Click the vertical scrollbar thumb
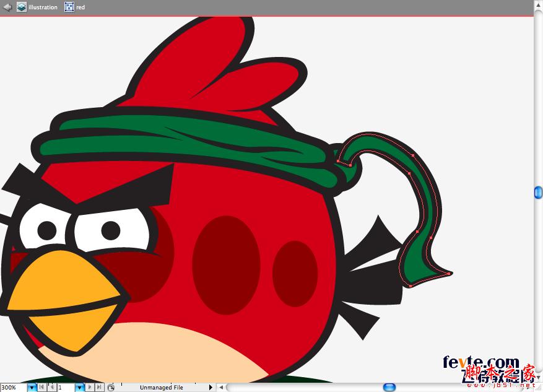The width and height of the screenshot is (543, 392). tap(538, 193)
